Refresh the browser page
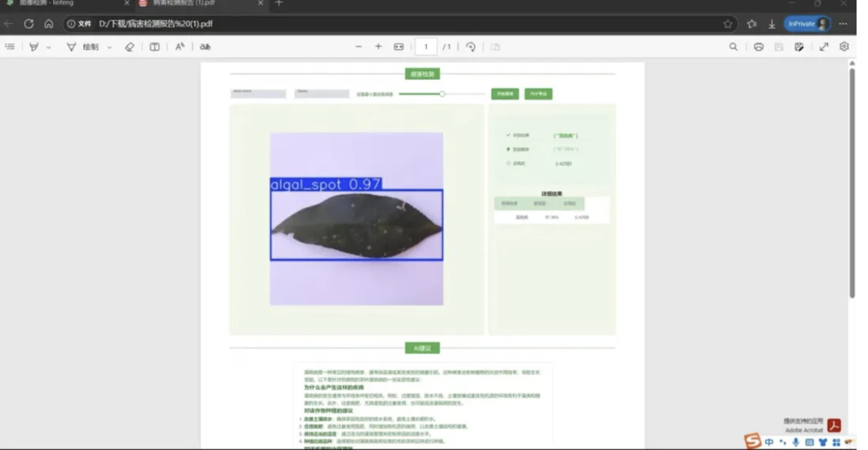The image size is (868, 450). [x=29, y=24]
